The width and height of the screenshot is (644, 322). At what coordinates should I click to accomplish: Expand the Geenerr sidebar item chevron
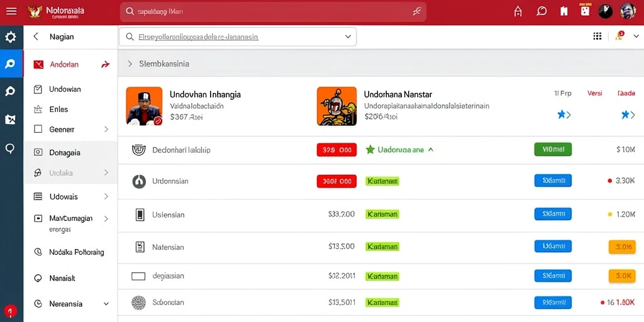click(x=106, y=129)
